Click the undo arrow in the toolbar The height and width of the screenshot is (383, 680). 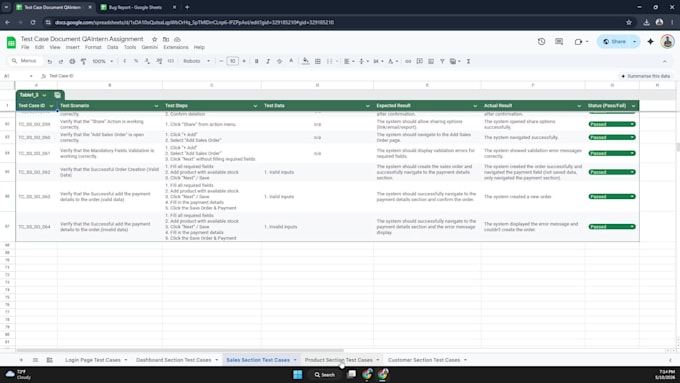point(50,62)
